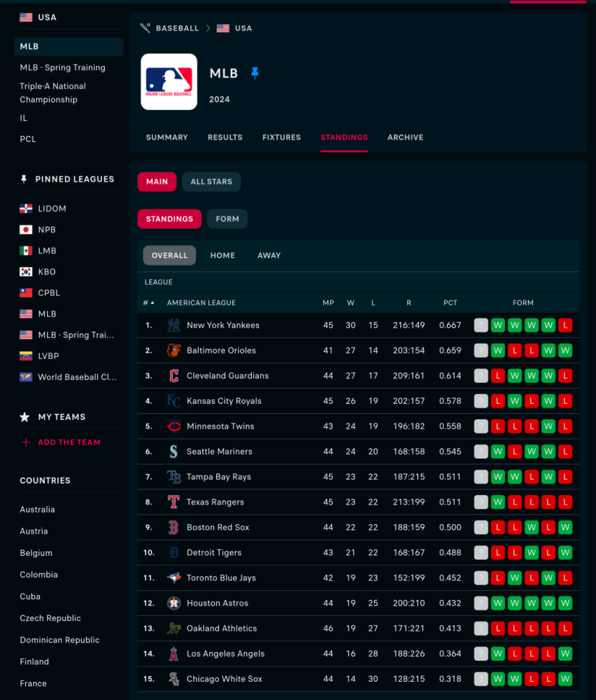Viewport: 596px width, 700px height.
Task: Click the pin icon beside Pinned Leagues
Action: [x=24, y=179]
